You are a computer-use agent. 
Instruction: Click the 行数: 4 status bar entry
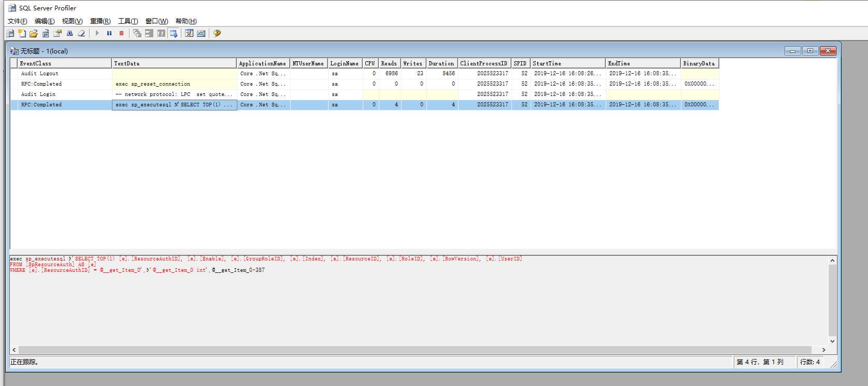810,362
